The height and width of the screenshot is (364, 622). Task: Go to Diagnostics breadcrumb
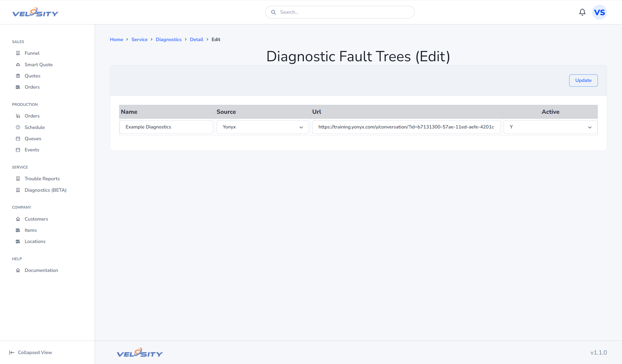[169, 39]
